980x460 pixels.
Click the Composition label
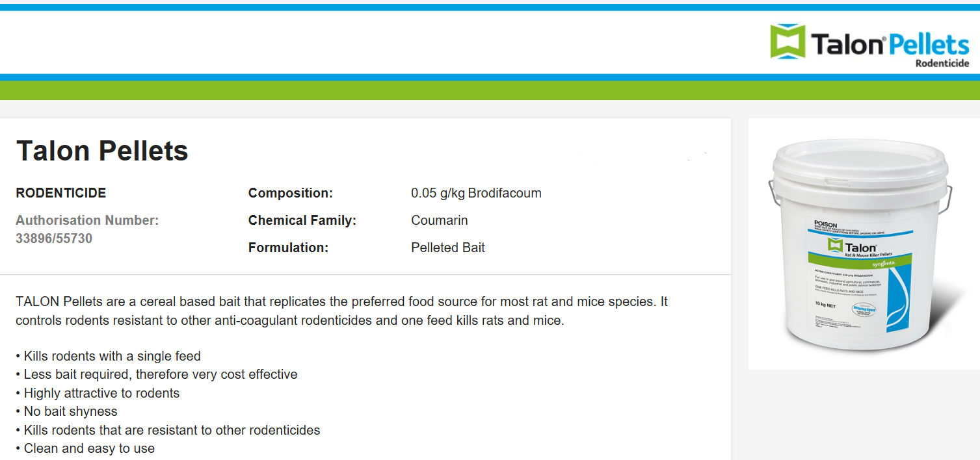click(291, 193)
